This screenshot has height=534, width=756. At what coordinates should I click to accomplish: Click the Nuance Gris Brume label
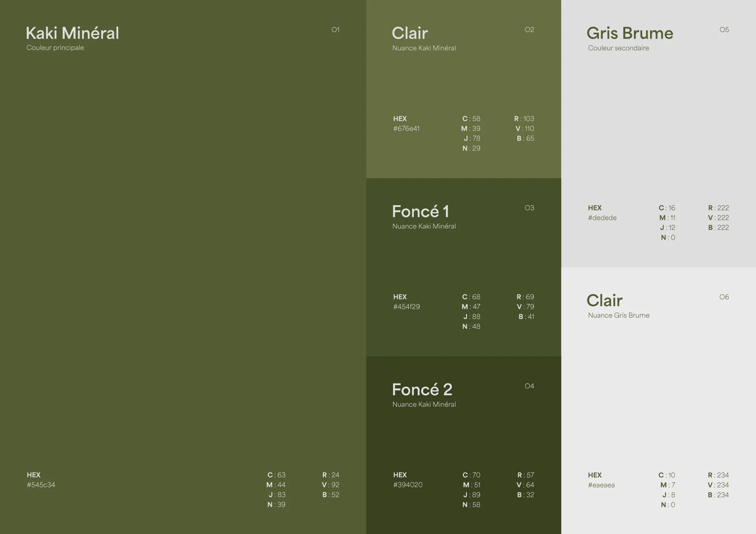[619, 315]
